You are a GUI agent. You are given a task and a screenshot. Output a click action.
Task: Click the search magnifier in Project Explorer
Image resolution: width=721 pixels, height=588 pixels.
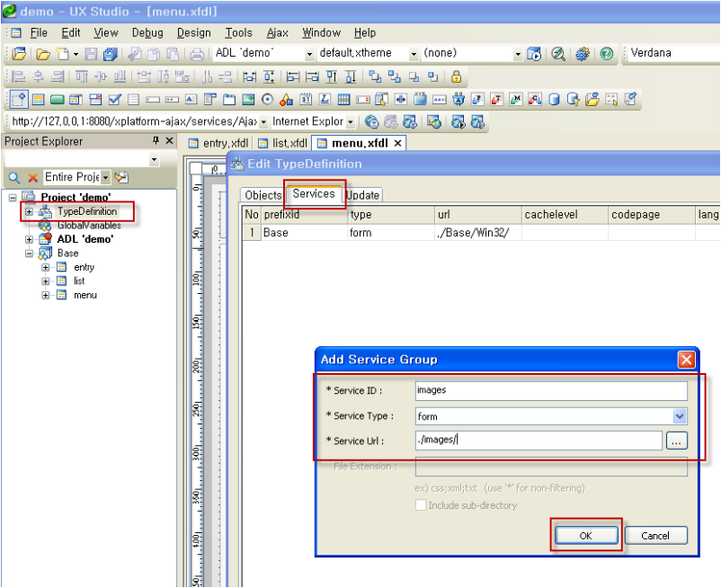[x=14, y=177]
